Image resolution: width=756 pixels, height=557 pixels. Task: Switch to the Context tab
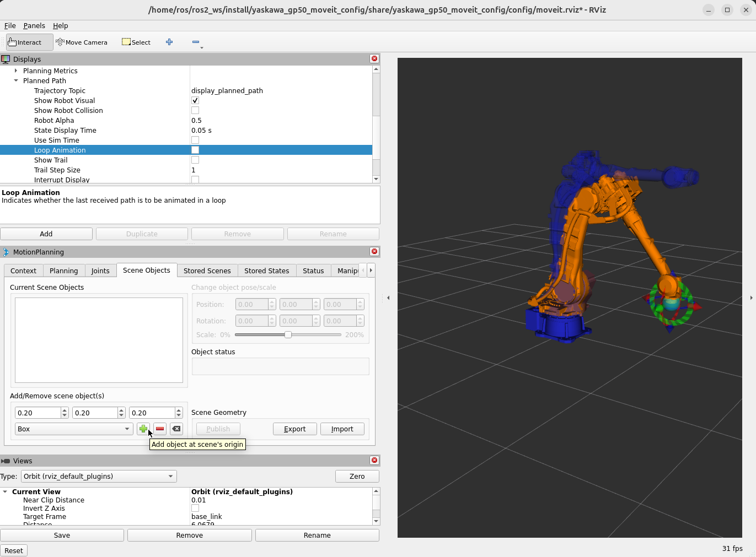(x=23, y=271)
